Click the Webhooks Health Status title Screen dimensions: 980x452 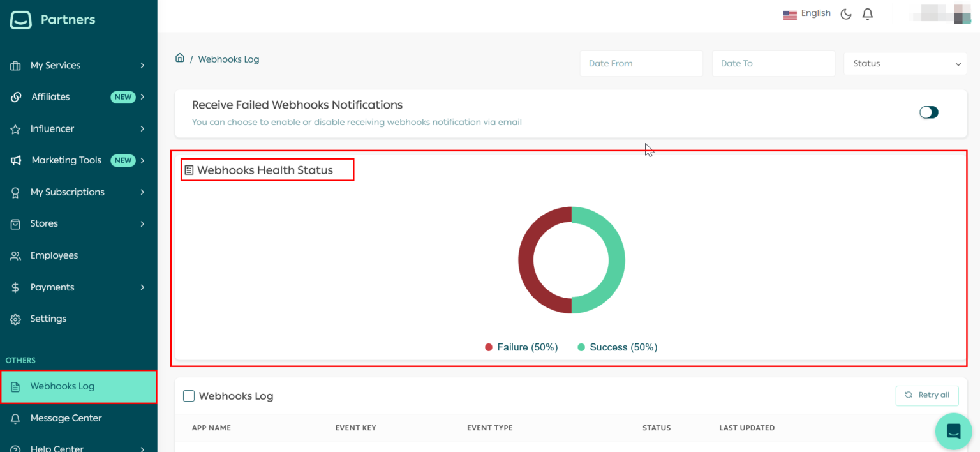pyautogui.click(x=265, y=170)
